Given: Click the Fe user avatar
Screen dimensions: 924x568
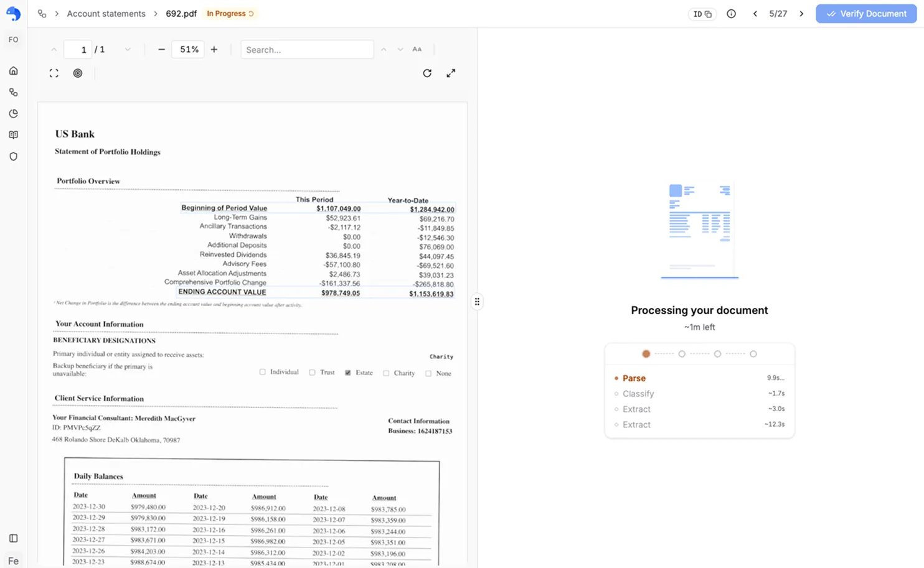Looking at the screenshot, I should [13, 561].
